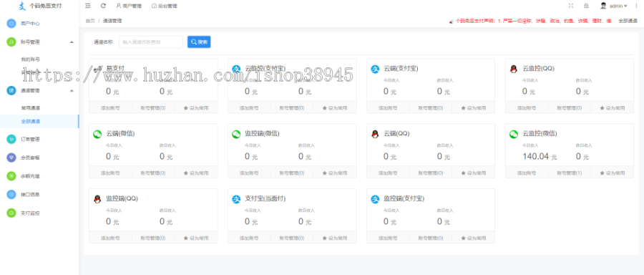644x275 pixels.
Task: Set 易支付 channel as 常用 with star
Action: 196,108
